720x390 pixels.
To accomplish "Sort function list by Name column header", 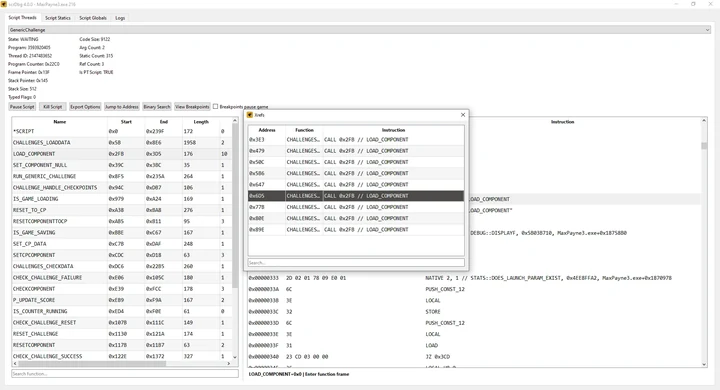I will pos(60,122).
